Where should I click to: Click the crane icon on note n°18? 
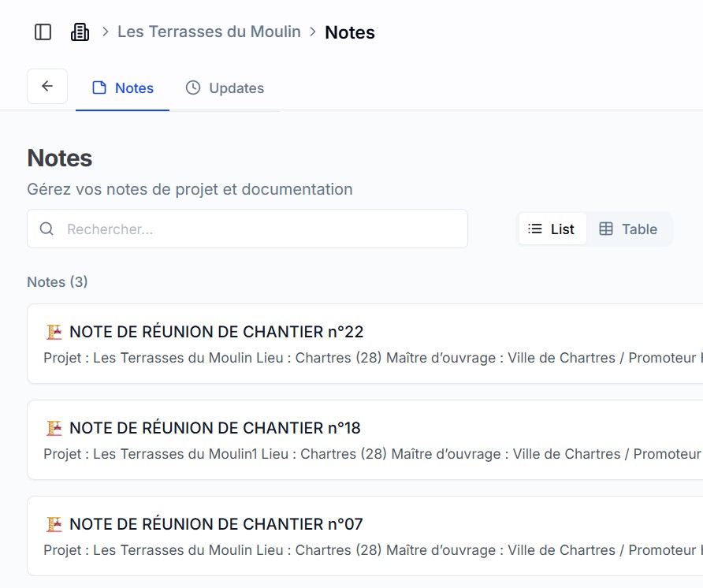(x=54, y=428)
